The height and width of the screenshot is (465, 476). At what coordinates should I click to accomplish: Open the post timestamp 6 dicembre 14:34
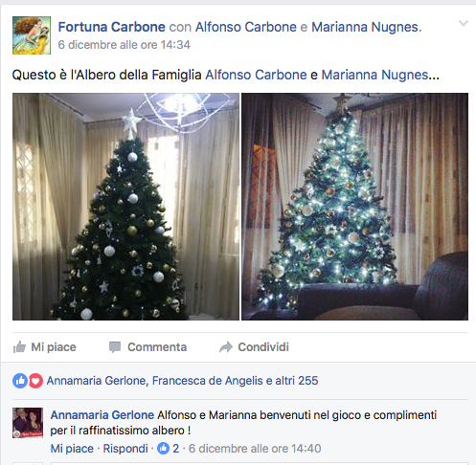pyautogui.click(x=124, y=45)
